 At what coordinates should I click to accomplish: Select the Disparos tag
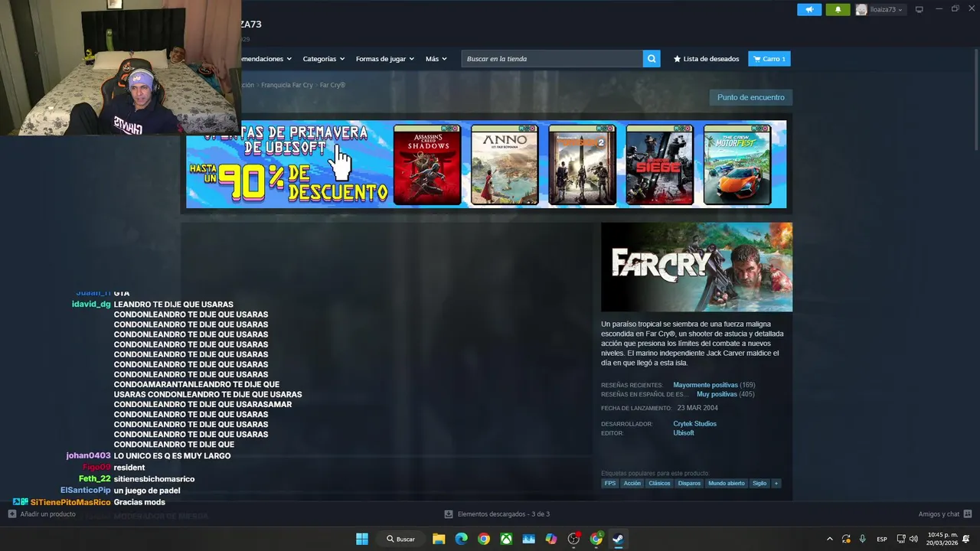pyautogui.click(x=689, y=484)
